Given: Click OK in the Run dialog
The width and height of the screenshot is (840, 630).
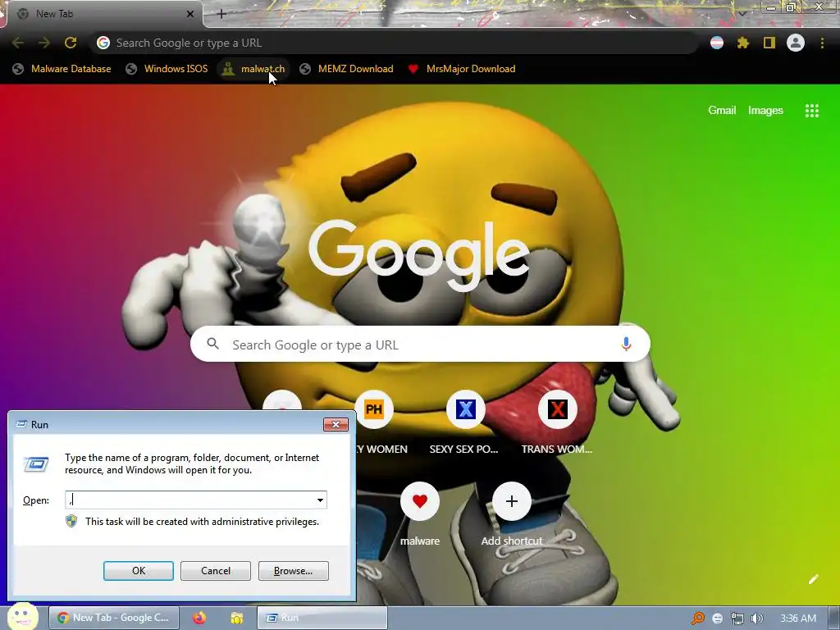Looking at the screenshot, I should coord(138,571).
